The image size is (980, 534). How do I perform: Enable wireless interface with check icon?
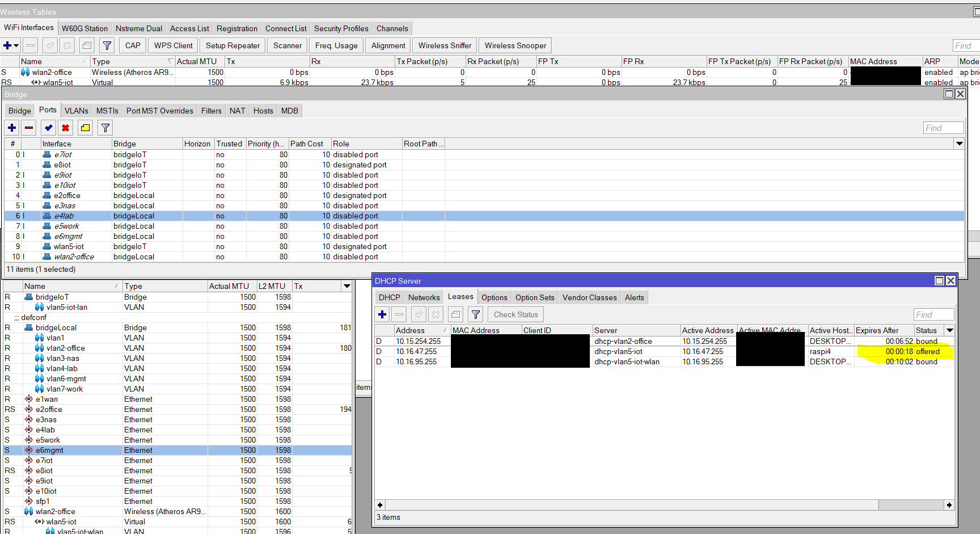coord(50,45)
